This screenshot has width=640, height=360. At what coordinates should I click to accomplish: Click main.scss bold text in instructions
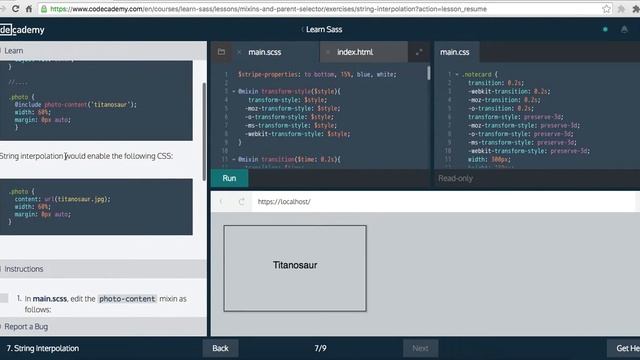tap(50, 299)
